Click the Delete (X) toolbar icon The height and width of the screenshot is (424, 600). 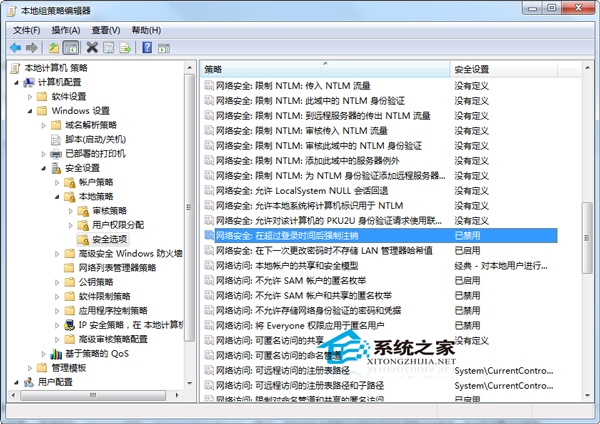point(92,48)
